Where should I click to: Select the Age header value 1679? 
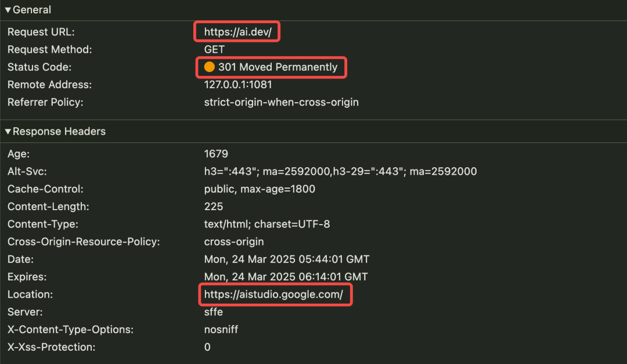pyautogui.click(x=214, y=153)
